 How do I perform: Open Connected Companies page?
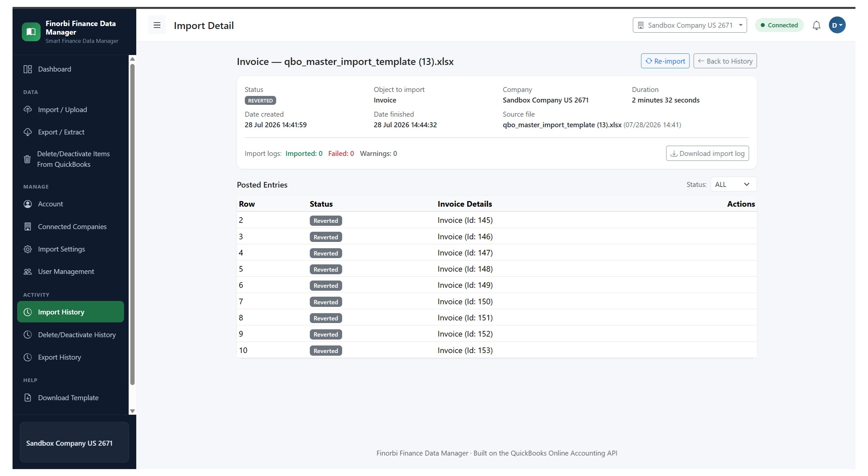tap(71, 227)
